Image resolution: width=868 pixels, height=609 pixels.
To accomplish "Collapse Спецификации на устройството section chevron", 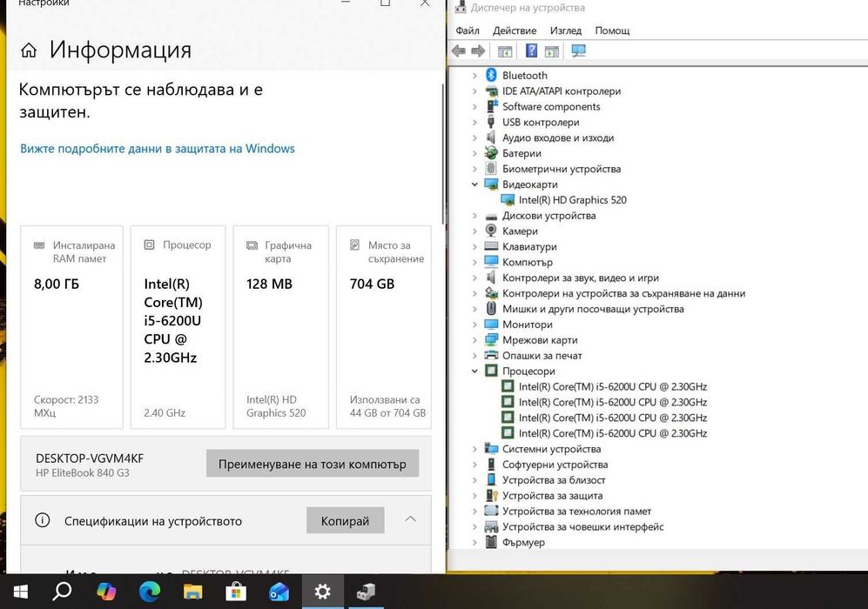I will [410, 519].
